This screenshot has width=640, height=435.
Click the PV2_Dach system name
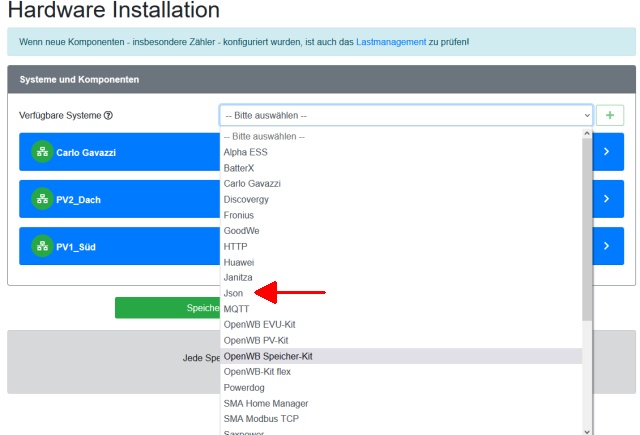(x=78, y=200)
